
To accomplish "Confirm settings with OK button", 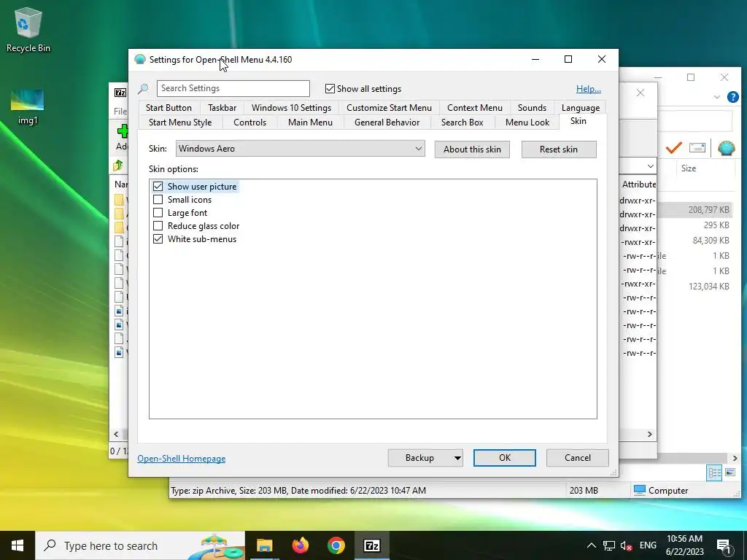I will [505, 458].
